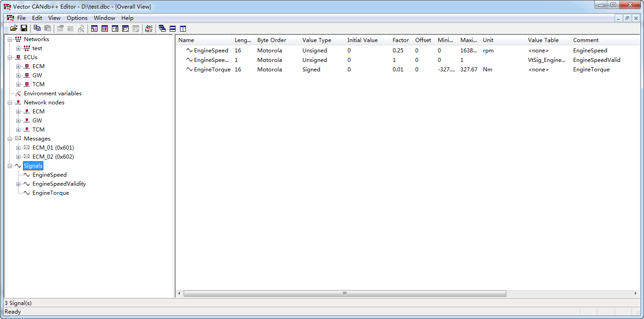This screenshot has width=644, height=319.
Task: Open a DBC file with the Open icon
Action: (x=14, y=28)
